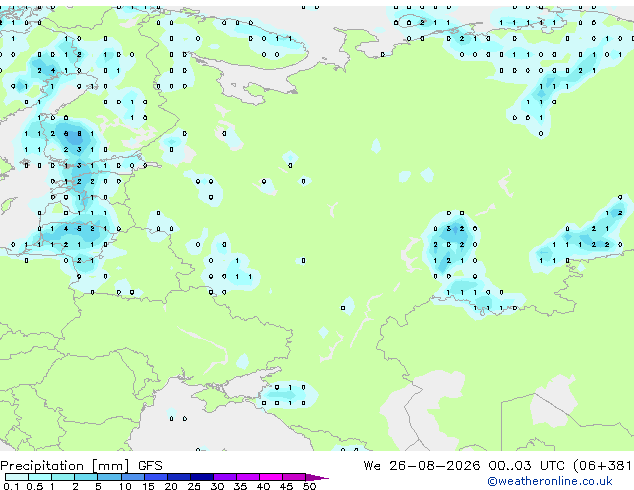This screenshot has width=634, height=490.
Task: Click the 20–25 mm legend color swatch
Action: [179, 477]
